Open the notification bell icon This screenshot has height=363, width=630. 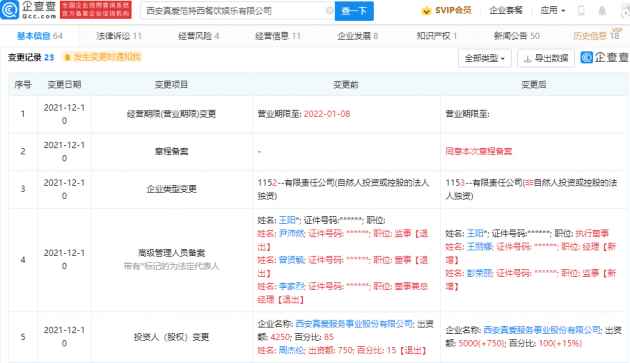[602, 11]
